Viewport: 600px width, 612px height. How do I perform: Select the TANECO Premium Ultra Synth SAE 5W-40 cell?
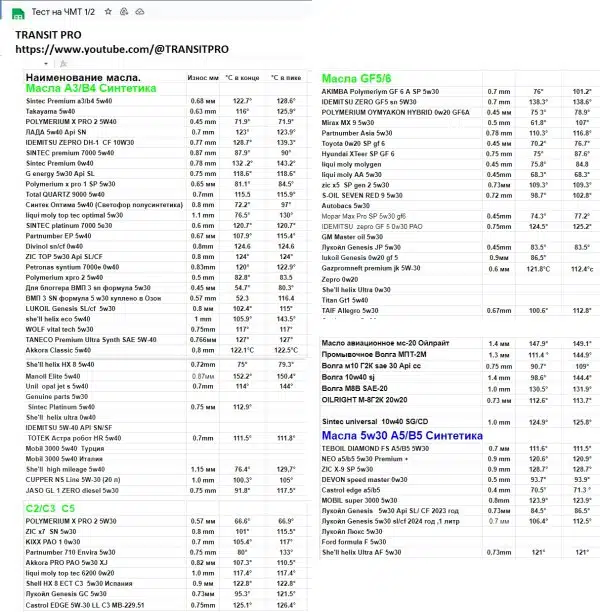coord(91,340)
